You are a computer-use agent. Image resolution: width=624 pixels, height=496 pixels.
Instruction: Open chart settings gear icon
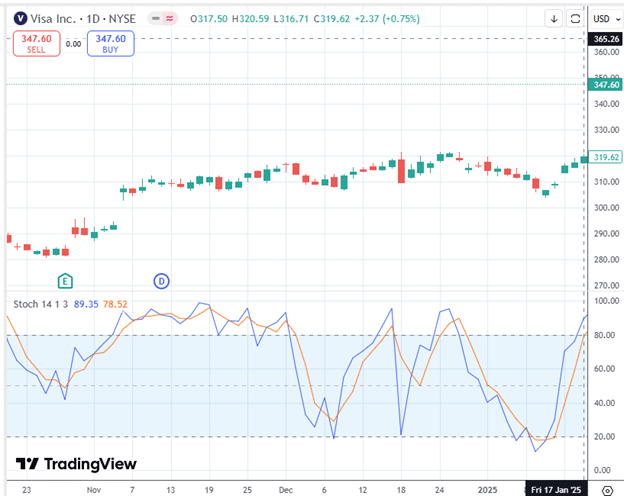pyautogui.click(x=607, y=490)
